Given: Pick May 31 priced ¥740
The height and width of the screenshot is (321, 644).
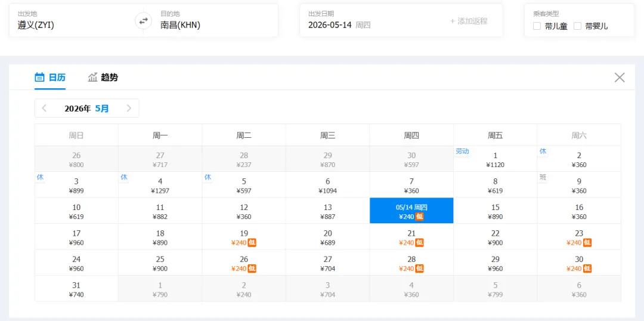Looking at the screenshot, I should (x=76, y=289).
